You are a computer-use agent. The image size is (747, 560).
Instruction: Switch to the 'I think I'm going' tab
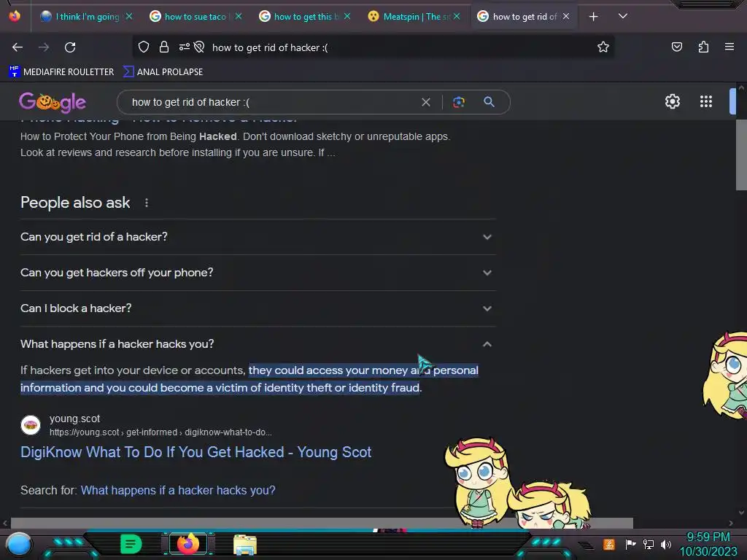88,17
